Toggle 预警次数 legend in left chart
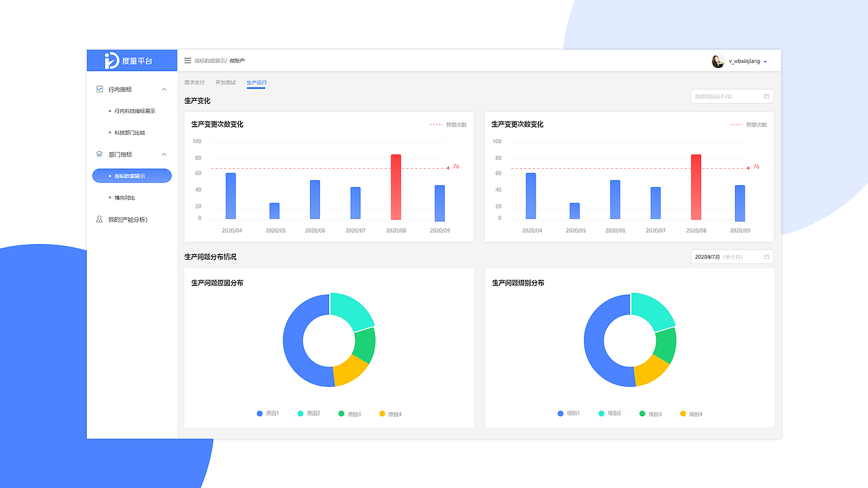The image size is (868, 488). tap(448, 125)
